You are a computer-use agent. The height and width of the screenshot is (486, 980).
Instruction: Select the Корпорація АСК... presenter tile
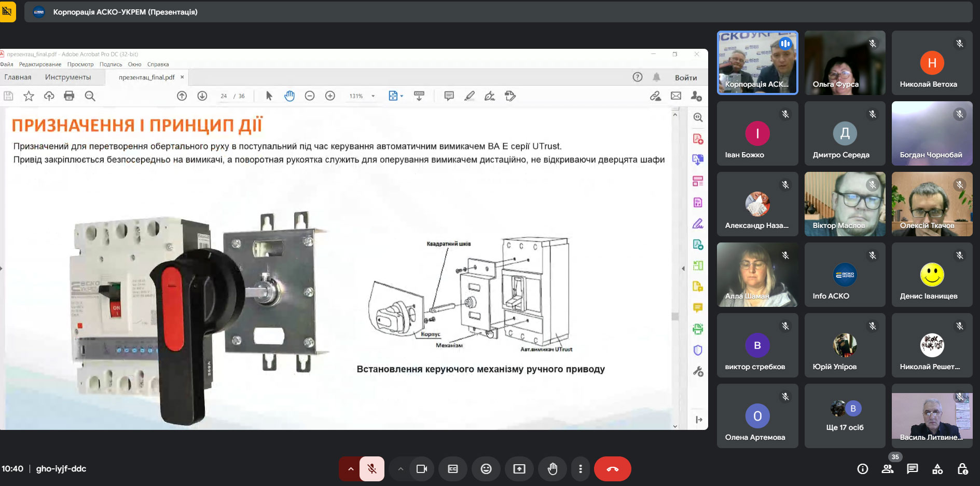coord(757,63)
